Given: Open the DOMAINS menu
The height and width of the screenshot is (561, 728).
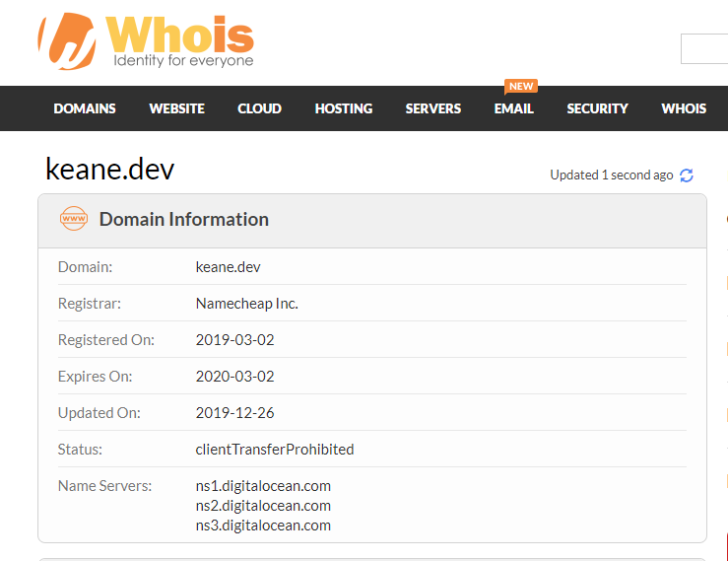Looking at the screenshot, I should [x=85, y=108].
